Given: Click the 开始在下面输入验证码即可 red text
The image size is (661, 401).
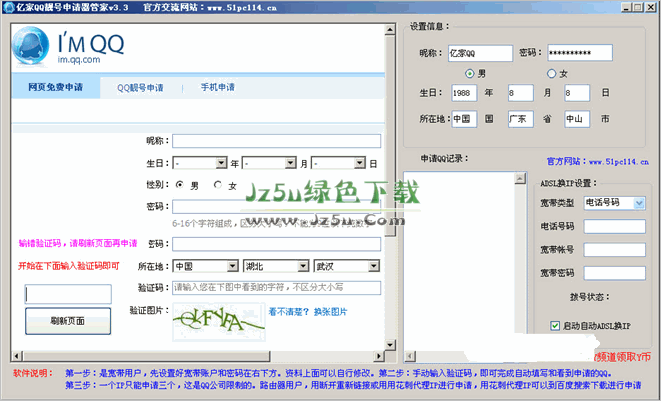Looking at the screenshot, I should (69, 266).
